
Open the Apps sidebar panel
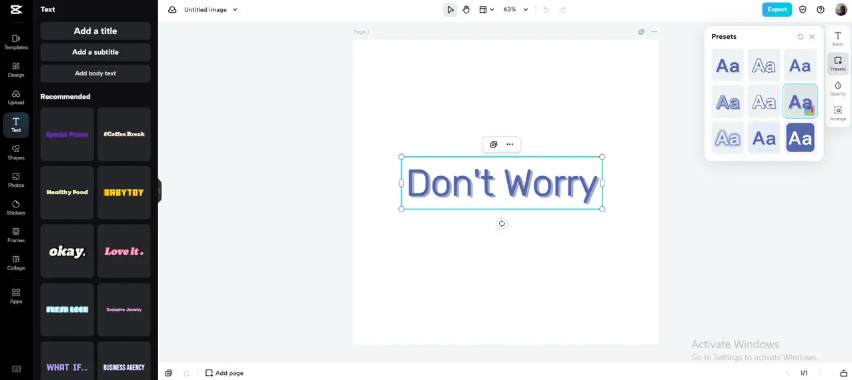16,296
